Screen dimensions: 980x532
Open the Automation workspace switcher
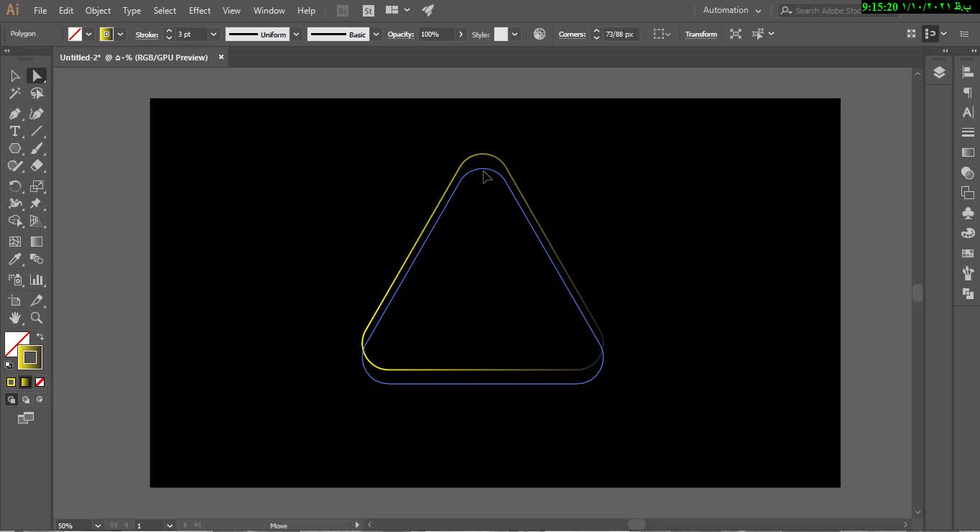pyautogui.click(x=731, y=11)
